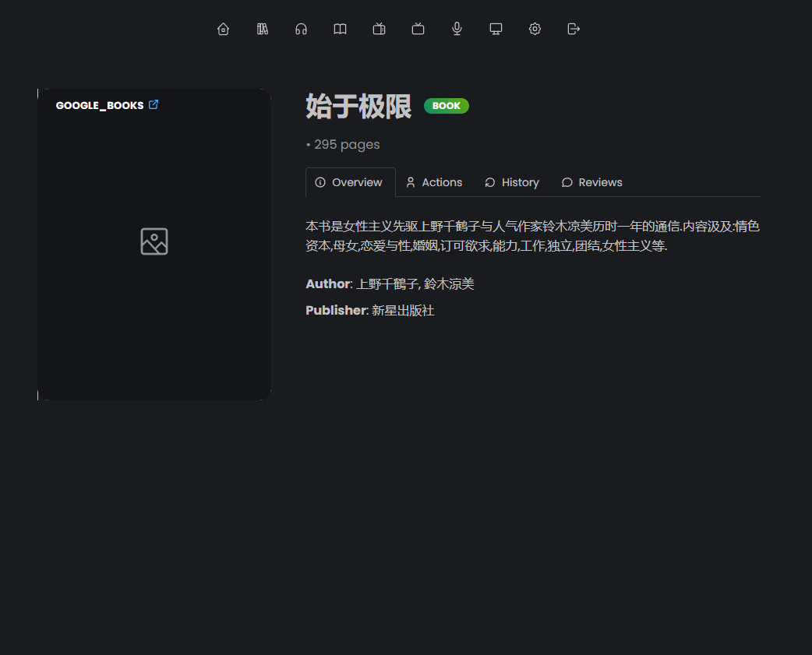Switch to the Overview tab
The width and height of the screenshot is (812, 655).
(x=349, y=182)
